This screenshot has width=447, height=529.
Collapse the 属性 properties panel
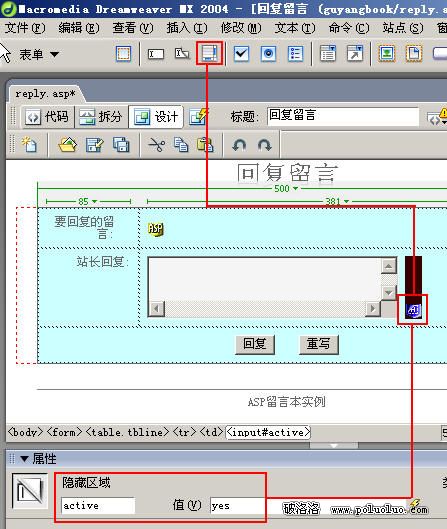pos(24,459)
